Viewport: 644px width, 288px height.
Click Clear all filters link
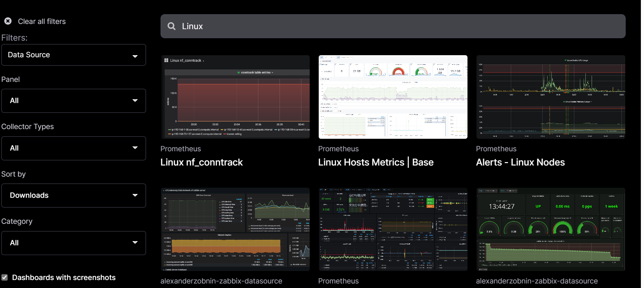pyautogui.click(x=42, y=22)
